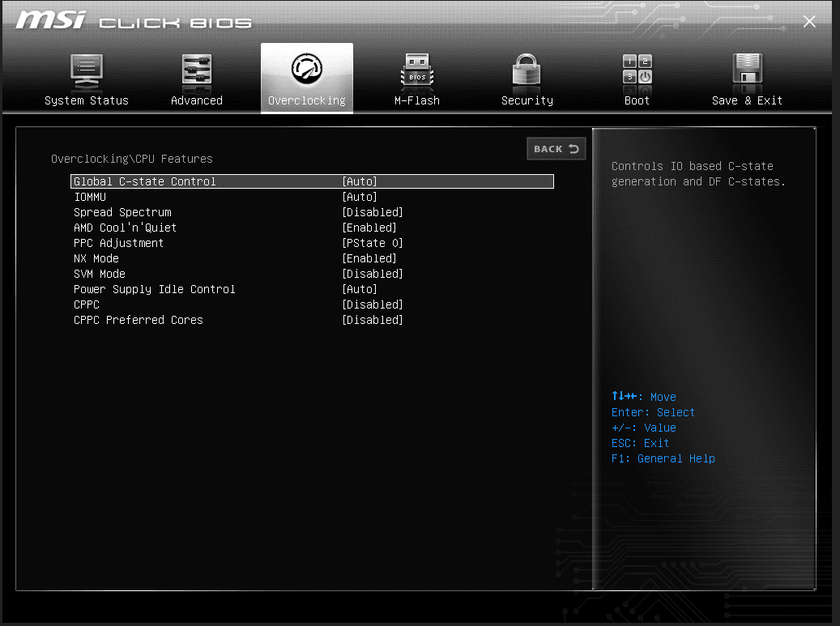This screenshot has width=840, height=626.
Task: Change SVM Mode [Disabled] value
Action: coord(373,274)
